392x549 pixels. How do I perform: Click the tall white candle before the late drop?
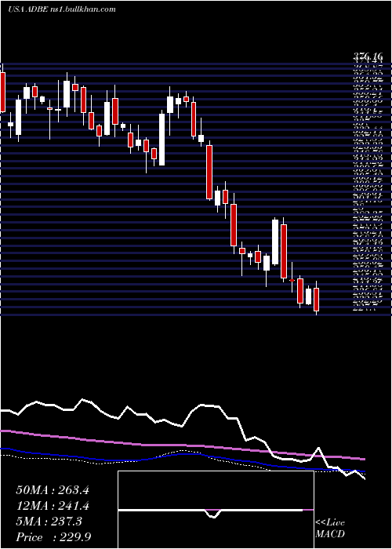[275, 242]
